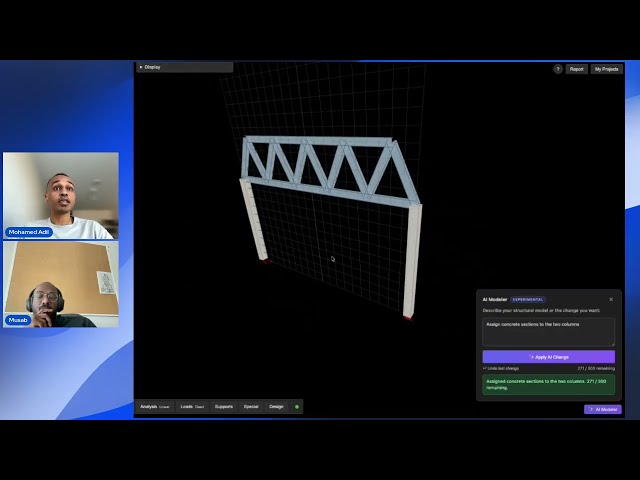Go to My Projects

pyautogui.click(x=606, y=69)
